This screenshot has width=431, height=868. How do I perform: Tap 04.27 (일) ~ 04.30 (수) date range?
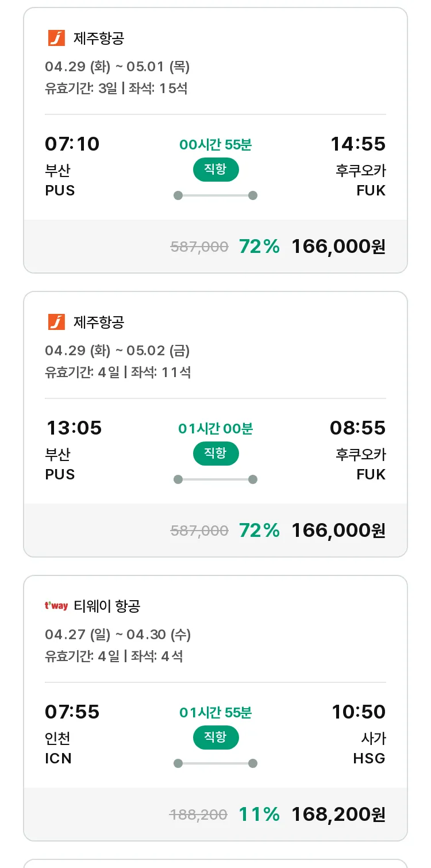[x=118, y=635]
